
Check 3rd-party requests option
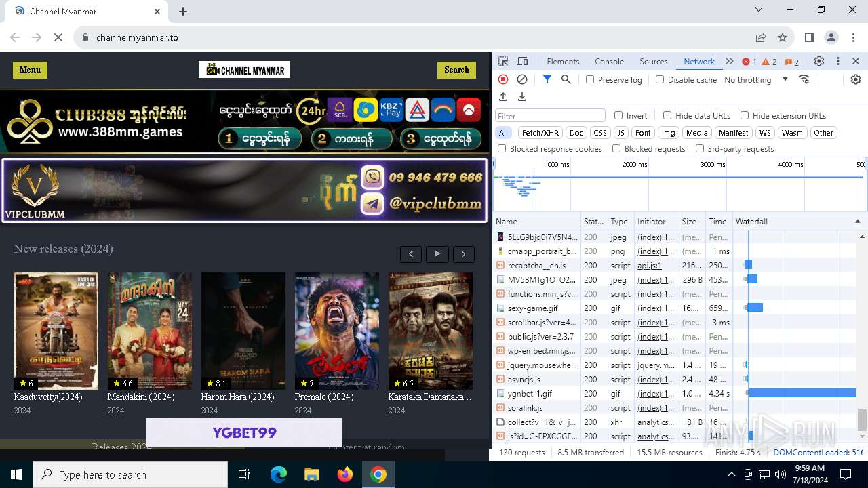[x=700, y=148]
